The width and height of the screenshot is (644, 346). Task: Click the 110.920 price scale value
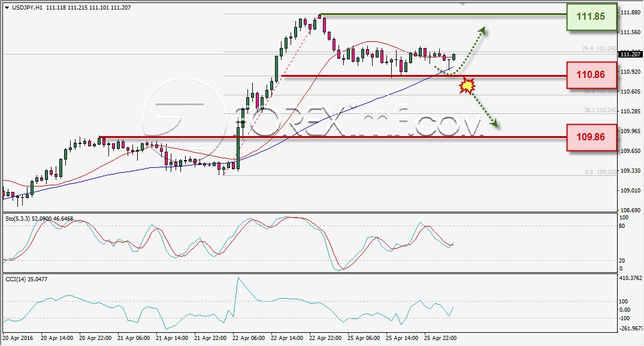pyautogui.click(x=630, y=71)
